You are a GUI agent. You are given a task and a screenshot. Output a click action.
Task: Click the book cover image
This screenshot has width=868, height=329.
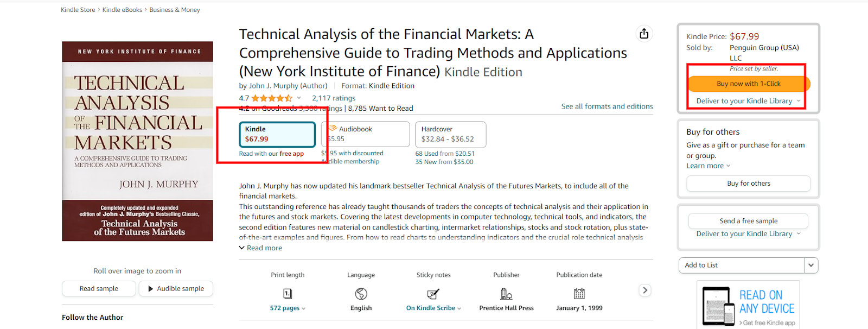tap(137, 141)
